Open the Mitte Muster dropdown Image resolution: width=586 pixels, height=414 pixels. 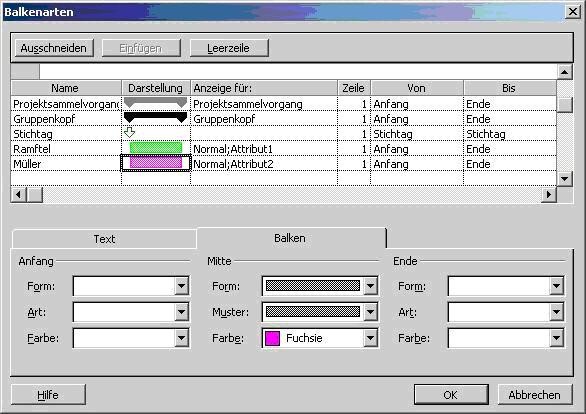pyautogui.click(x=370, y=312)
